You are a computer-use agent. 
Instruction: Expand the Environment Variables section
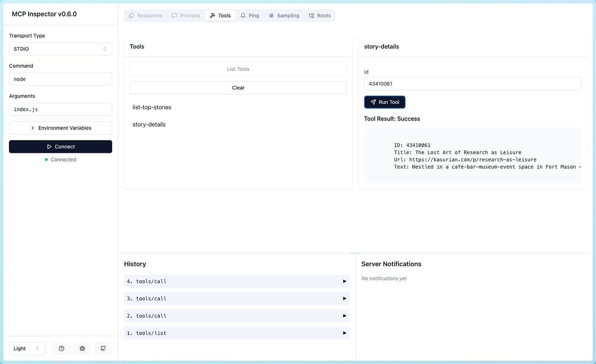coord(60,128)
